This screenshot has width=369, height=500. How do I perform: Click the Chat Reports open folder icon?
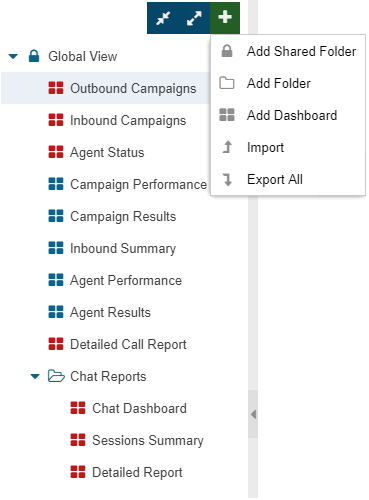click(x=56, y=376)
